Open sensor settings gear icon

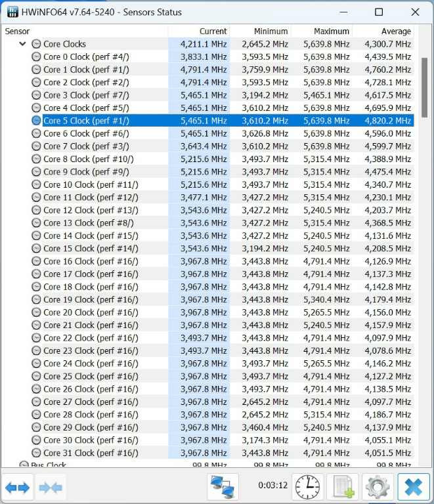click(x=378, y=487)
